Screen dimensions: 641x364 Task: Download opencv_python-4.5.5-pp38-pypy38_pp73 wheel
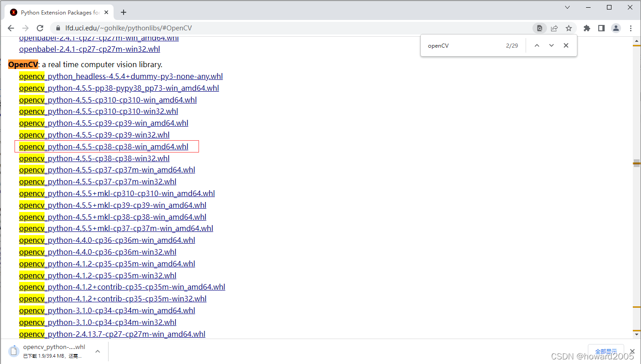(x=119, y=88)
